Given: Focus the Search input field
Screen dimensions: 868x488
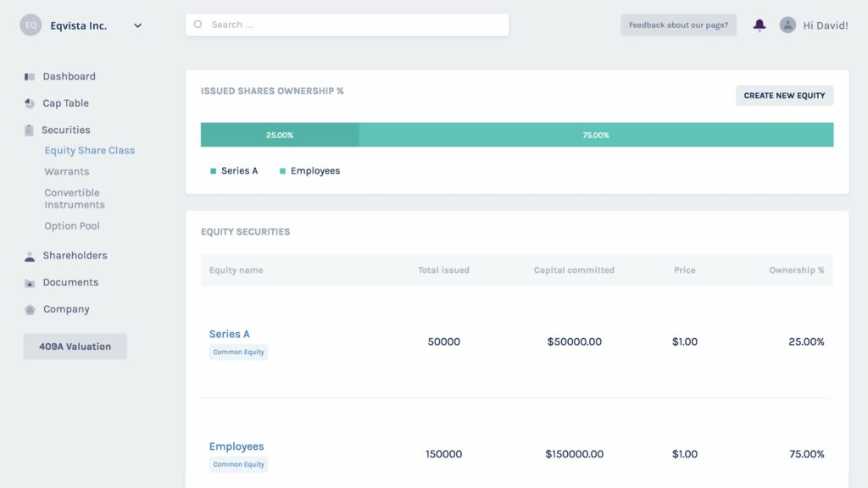Looking at the screenshot, I should point(347,25).
